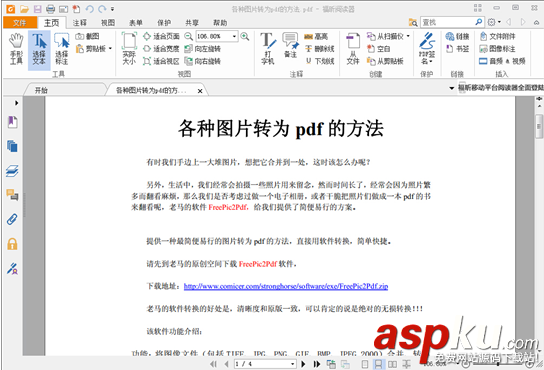Rotate view right (向右旋转)
Image resolution: width=544 pixels, height=370 pixels.
203,61
